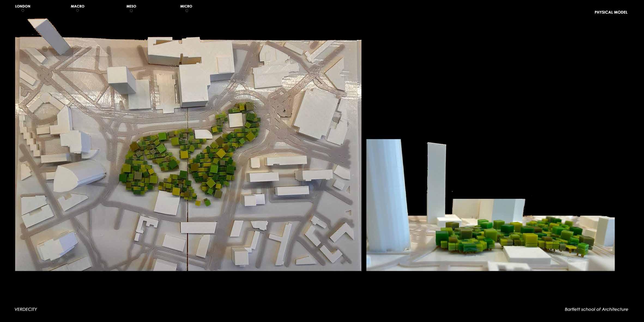
Task: Click the Bartlett school of Architecture text
Action: click(x=596, y=309)
